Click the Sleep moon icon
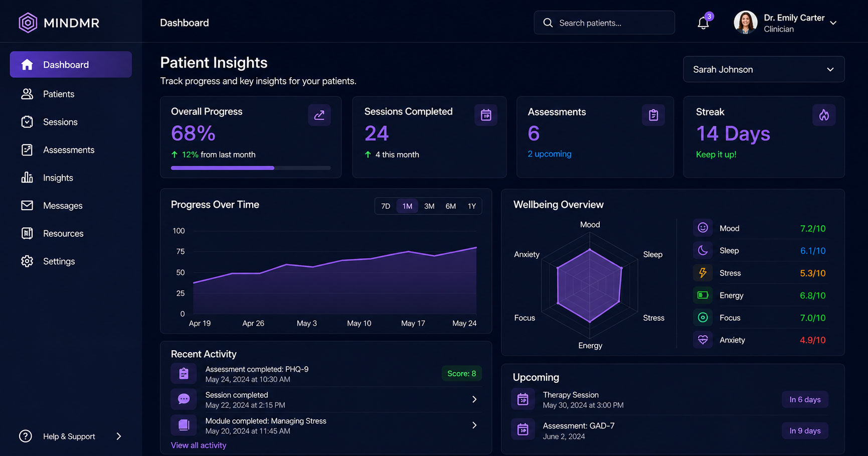 pos(703,250)
